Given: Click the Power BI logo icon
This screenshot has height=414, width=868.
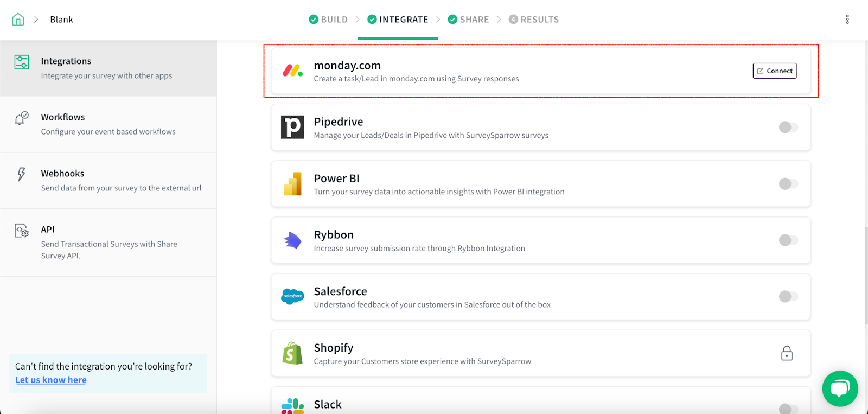Looking at the screenshot, I should pos(292,183).
